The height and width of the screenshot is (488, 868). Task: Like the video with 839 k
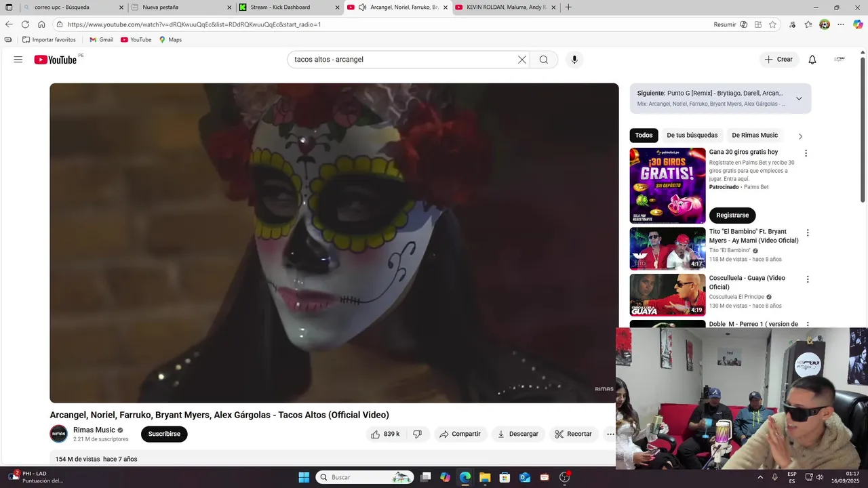pos(385,434)
